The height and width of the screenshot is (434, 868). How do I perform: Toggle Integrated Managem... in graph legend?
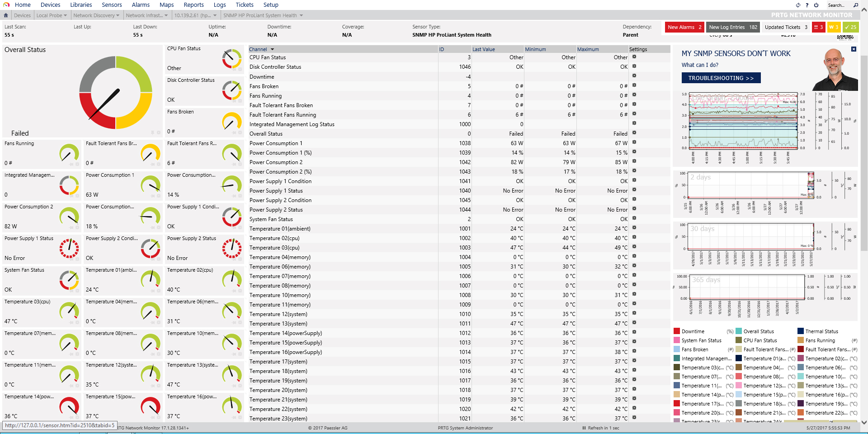click(703, 359)
